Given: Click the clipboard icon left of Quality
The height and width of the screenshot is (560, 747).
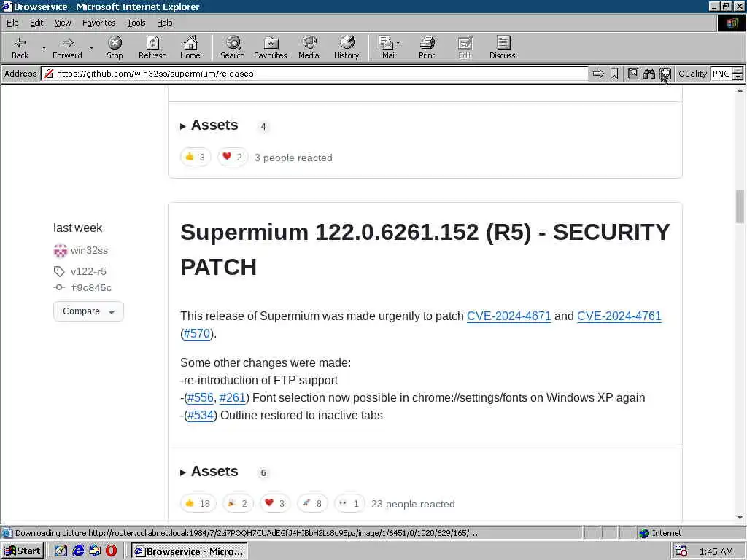Looking at the screenshot, I should [x=665, y=74].
